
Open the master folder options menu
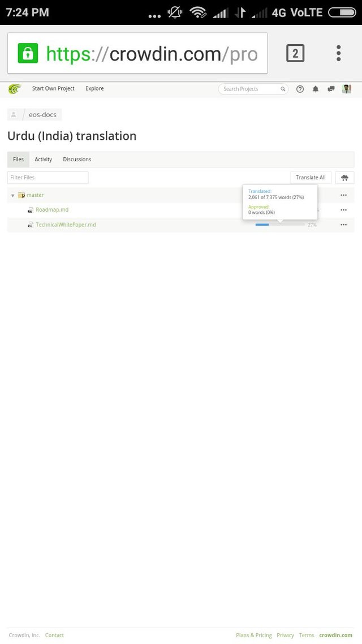pyautogui.click(x=343, y=195)
